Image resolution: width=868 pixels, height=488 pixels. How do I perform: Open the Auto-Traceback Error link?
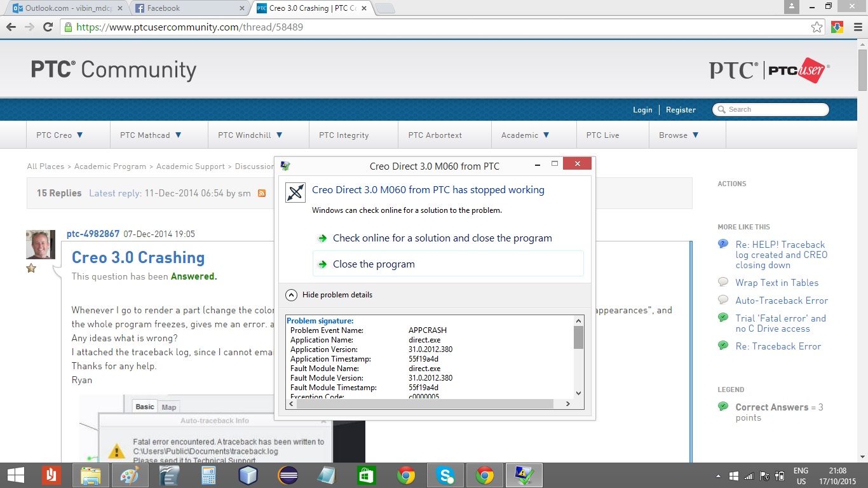click(x=782, y=301)
